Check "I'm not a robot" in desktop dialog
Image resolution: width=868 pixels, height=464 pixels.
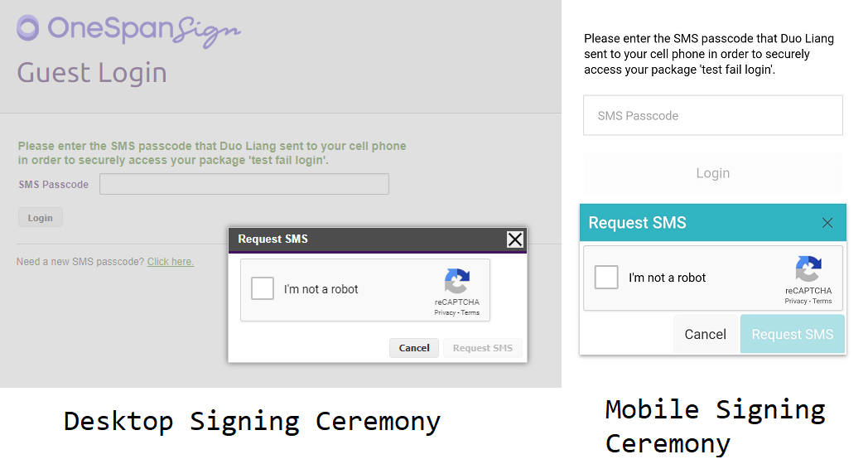[x=263, y=288]
